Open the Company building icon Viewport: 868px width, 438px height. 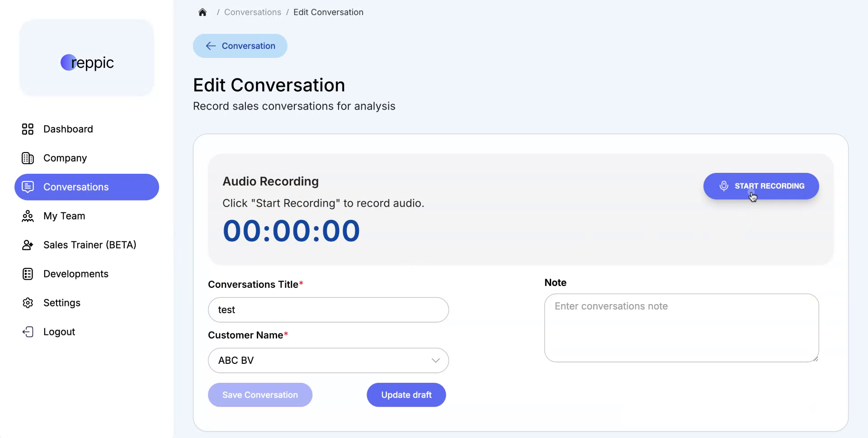(28, 158)
